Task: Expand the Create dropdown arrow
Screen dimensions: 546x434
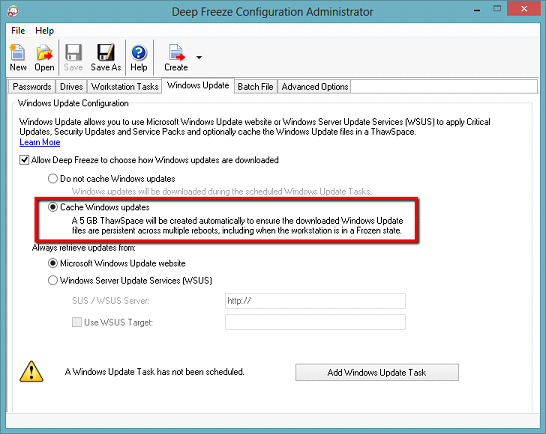Action: pos(199,57)
